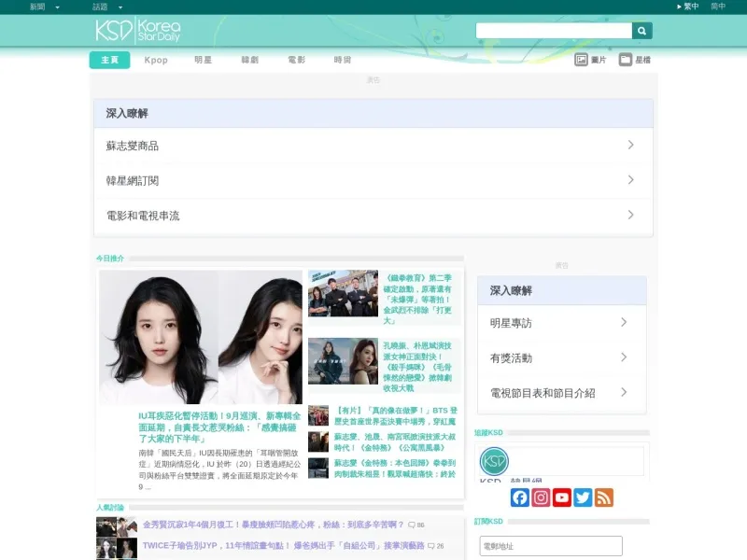Screen dimensions: 747x560
Task: Switch to the 韓劇 tab
Action: (x=249, y=60)
